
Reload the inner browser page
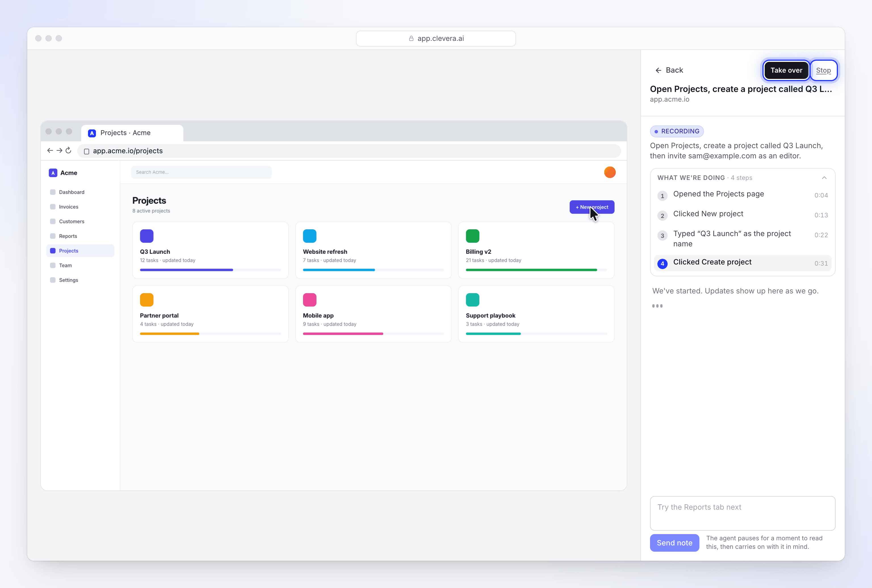click(x=68, y=150)
